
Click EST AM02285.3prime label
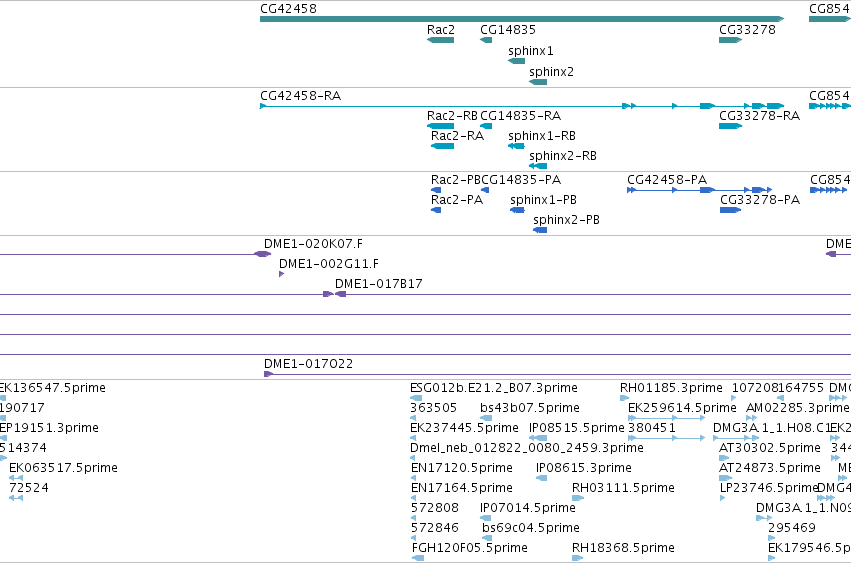(x=798, y=408)
